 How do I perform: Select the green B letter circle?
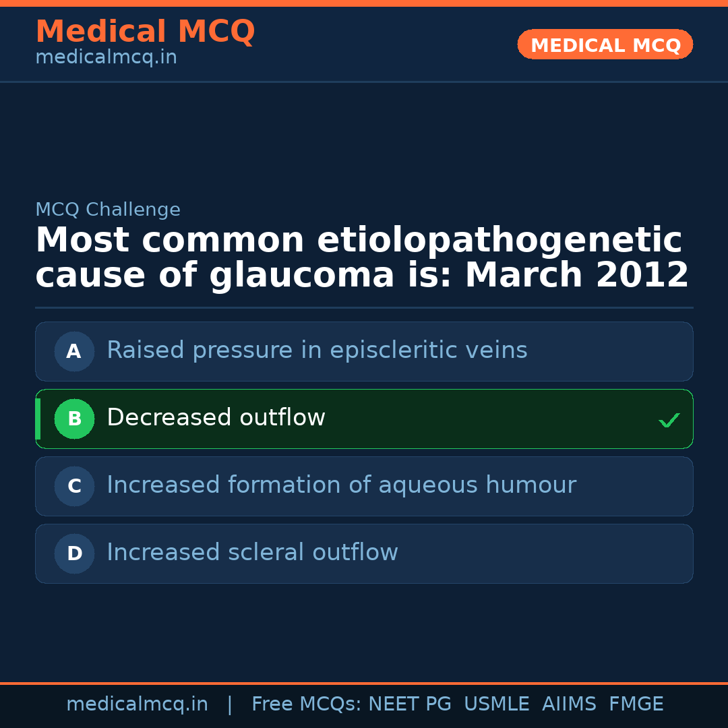[x=74, y=419]
